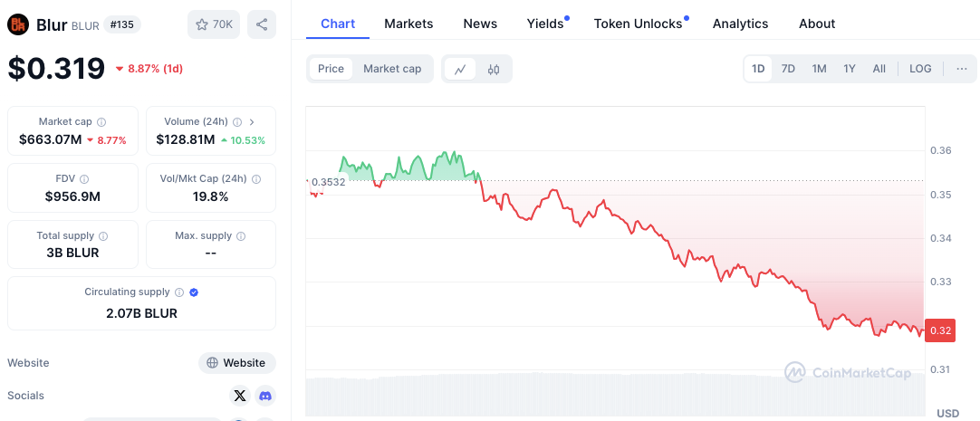Switch chart to Market cap view
Viewport: 980px width, 421px height.
(x=392, y=69)
